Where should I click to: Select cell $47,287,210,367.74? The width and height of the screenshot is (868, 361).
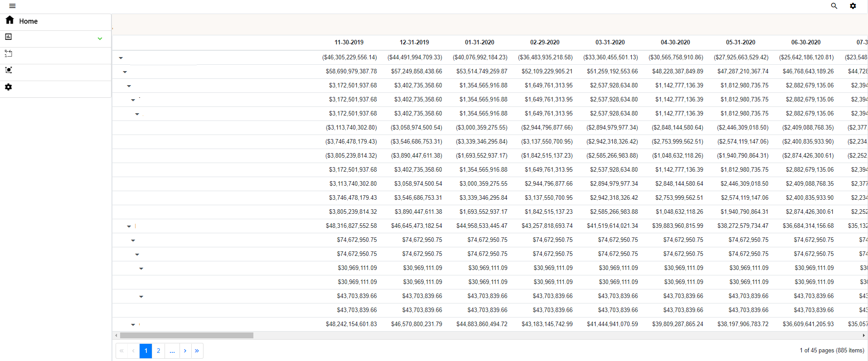coord(743,72)
